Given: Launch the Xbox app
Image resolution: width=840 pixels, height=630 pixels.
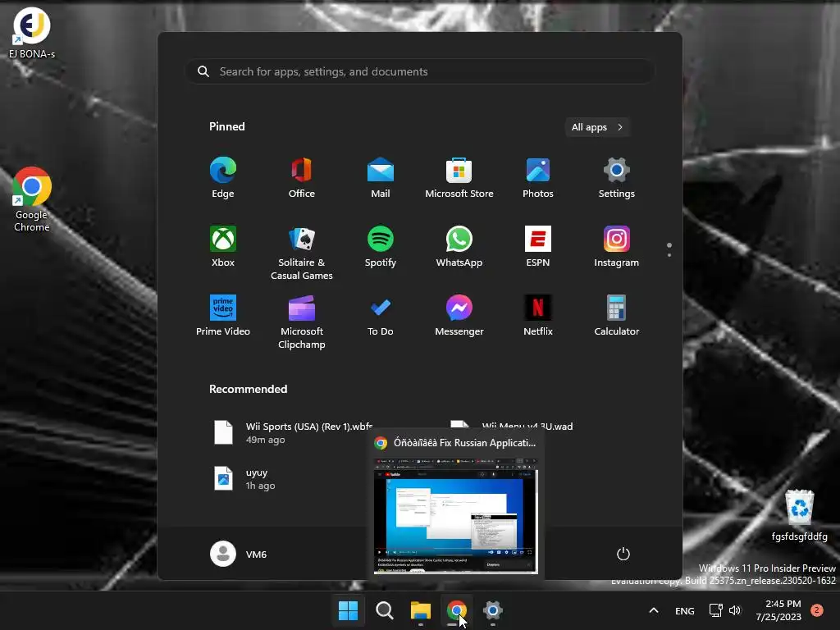Looking at the screenshot, I should coord(223,247).
